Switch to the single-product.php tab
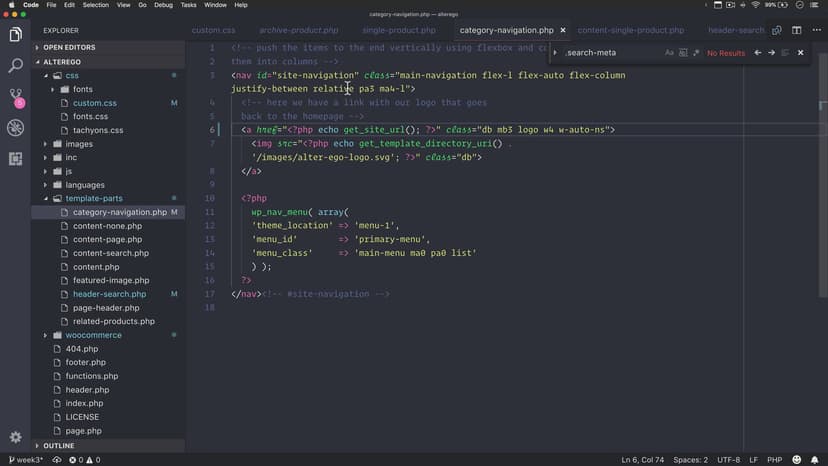The height and width of the screenshot is (466, 828). click(x=399, y=31)
